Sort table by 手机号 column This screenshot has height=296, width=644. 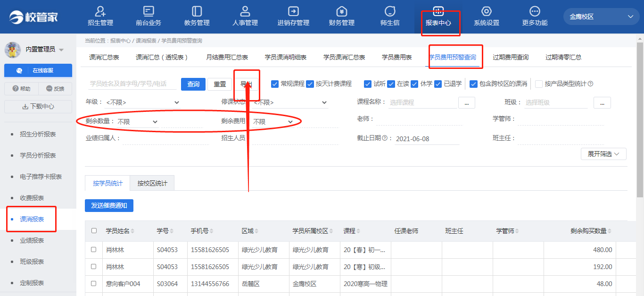[x=212, y=231]
